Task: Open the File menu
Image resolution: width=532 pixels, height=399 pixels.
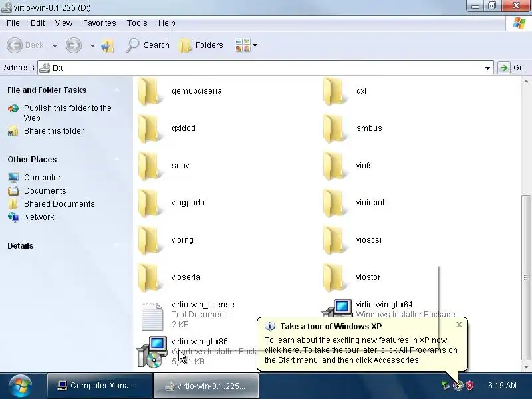Action: tap(13, 23)
